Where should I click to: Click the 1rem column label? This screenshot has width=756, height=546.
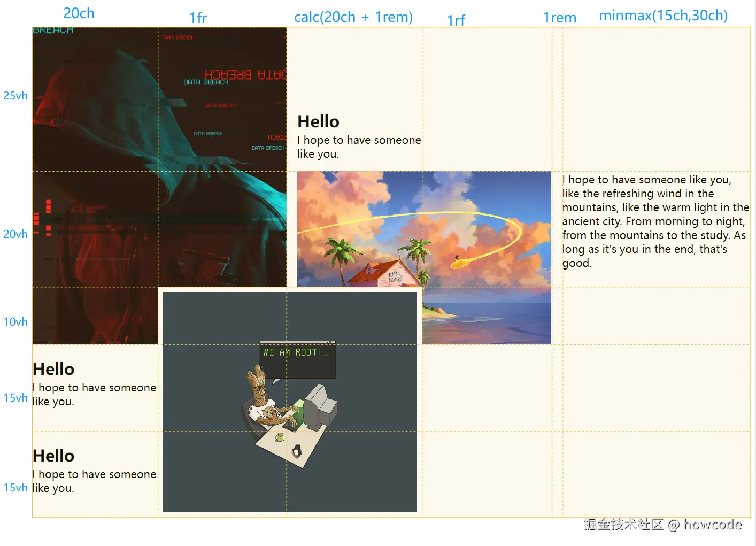pos(560,18)
